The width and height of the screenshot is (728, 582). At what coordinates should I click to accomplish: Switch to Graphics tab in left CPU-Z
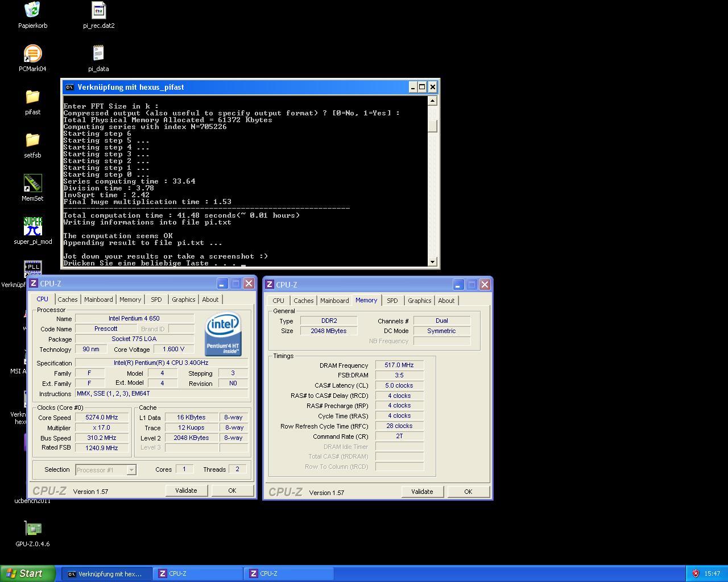click(x=184, y=300)
